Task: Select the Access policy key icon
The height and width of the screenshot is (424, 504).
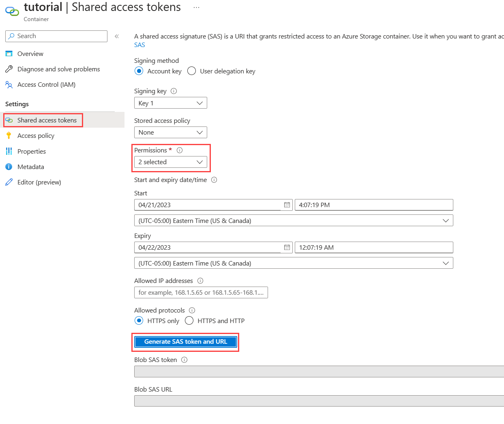Action: pyautogui.click(x=9, y=135)
